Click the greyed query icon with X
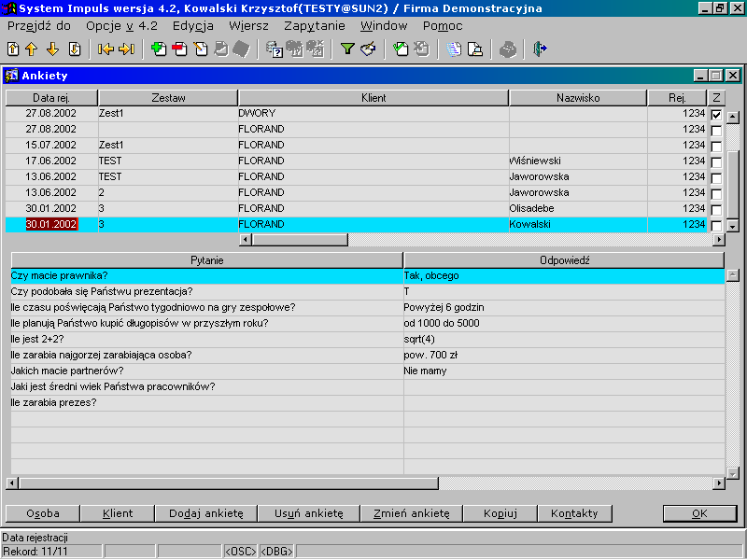The image size is (747, 560). pos(316,49)
